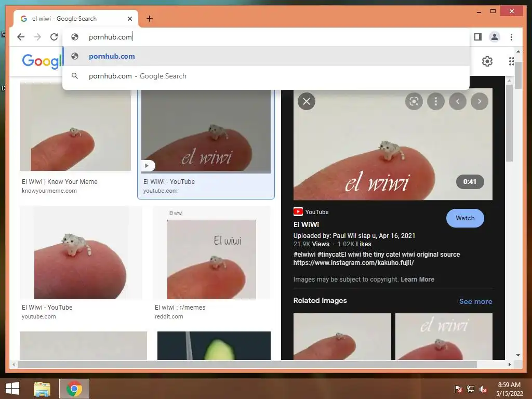The image size is (532, 399).
Task: Open File Explorer from the taskbar
Action: click(x=42, y=389)
